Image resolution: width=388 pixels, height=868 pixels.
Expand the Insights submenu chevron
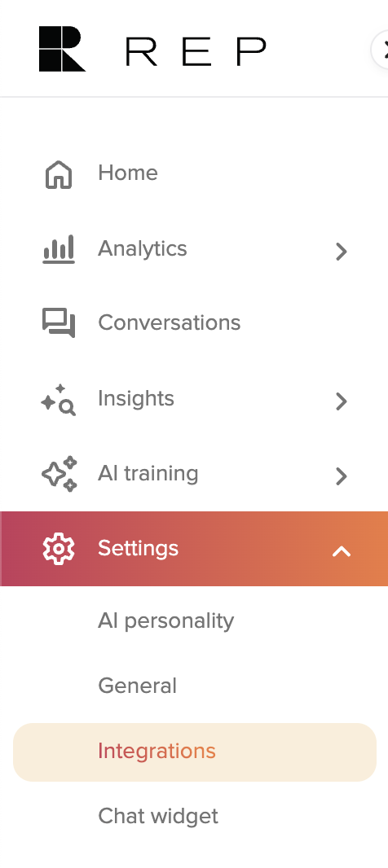tap(342, 401)
